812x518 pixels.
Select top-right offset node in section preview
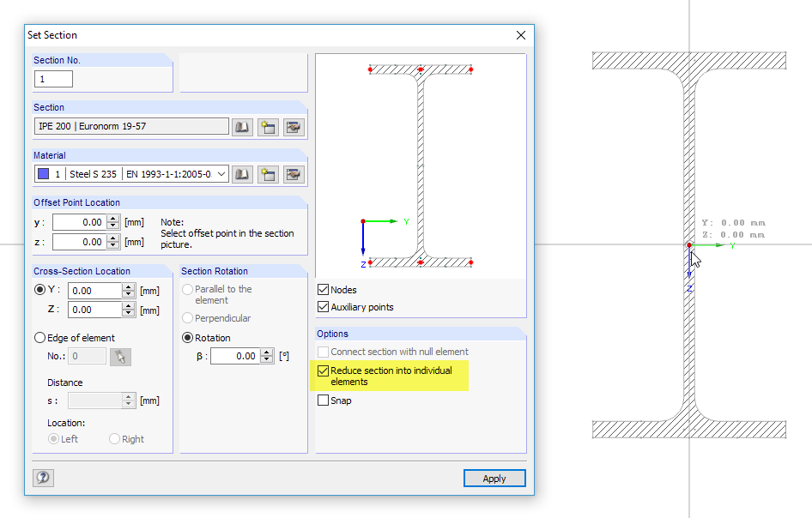[x=470, y=69]
